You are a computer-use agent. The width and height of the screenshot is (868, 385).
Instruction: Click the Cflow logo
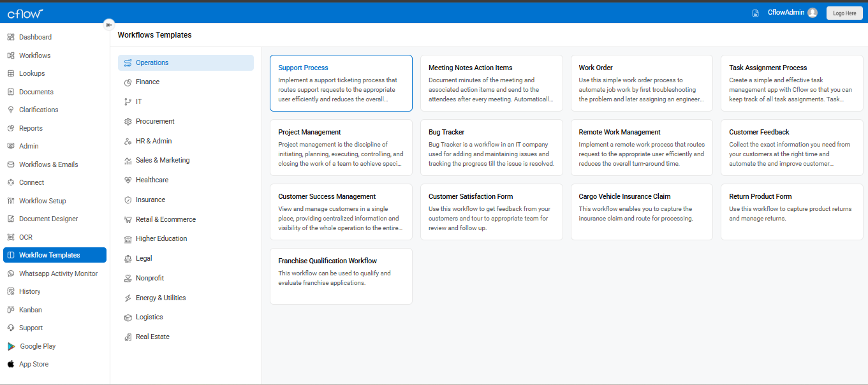pos(26,13)
